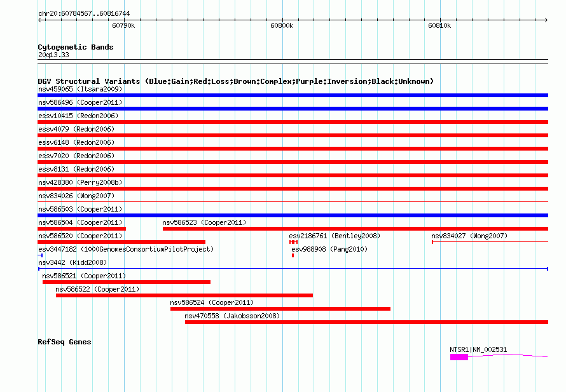Image resolution: width=566 pixels, height=392 pixels.
Task: Click the DGV Structural Variants track title
Action: [235, 81]
